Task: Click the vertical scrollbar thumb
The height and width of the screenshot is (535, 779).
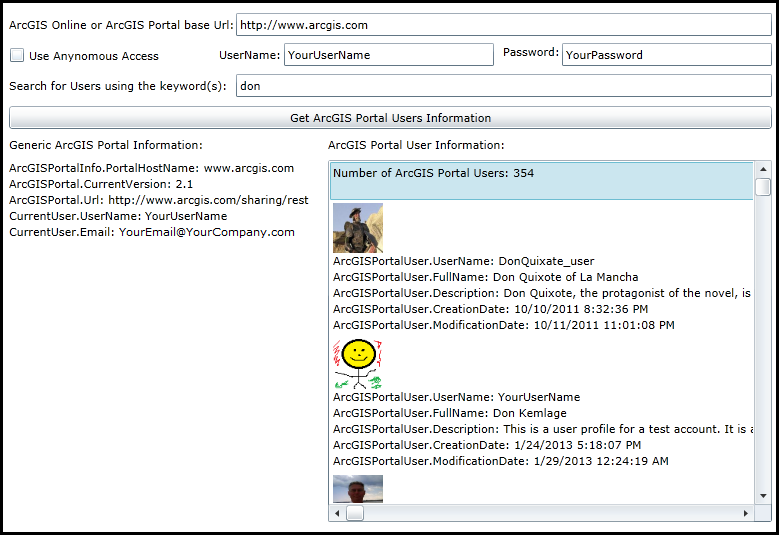Action: [x=763, y=187]
